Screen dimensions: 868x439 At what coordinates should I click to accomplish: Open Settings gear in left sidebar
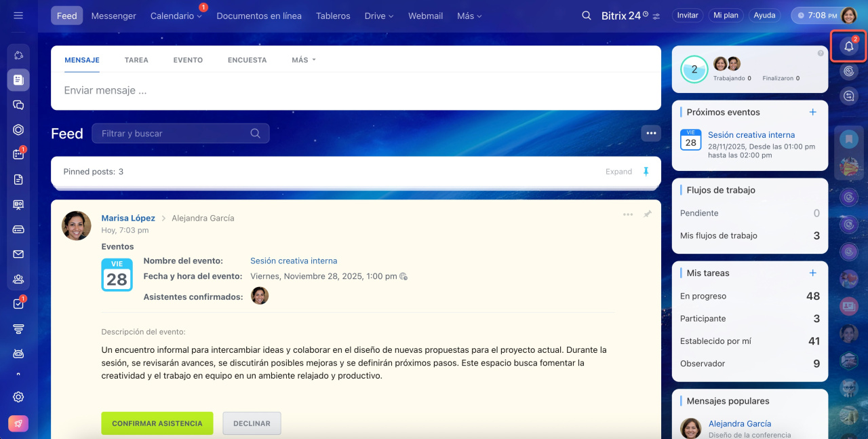(x=18, y=397)
